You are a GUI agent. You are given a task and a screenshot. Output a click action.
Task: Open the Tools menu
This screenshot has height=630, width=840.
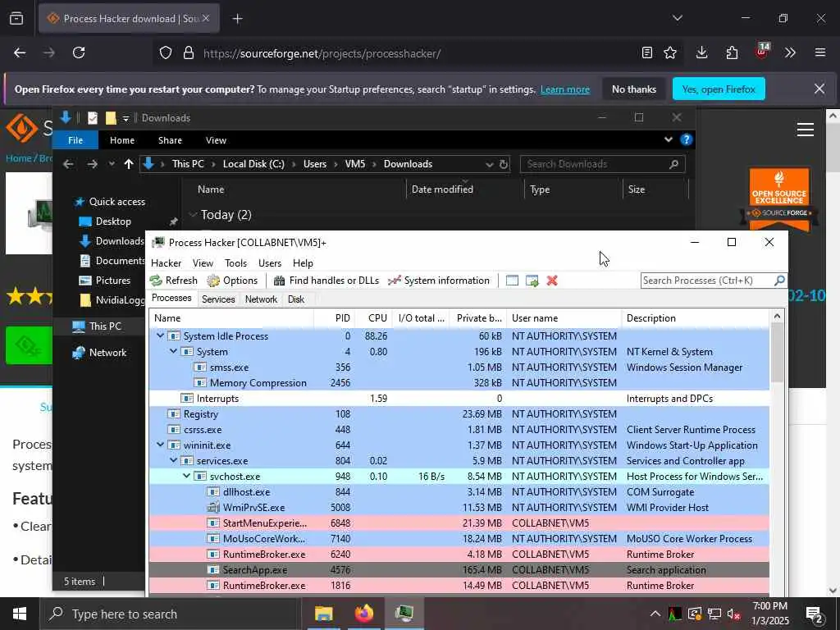point(235,263)
